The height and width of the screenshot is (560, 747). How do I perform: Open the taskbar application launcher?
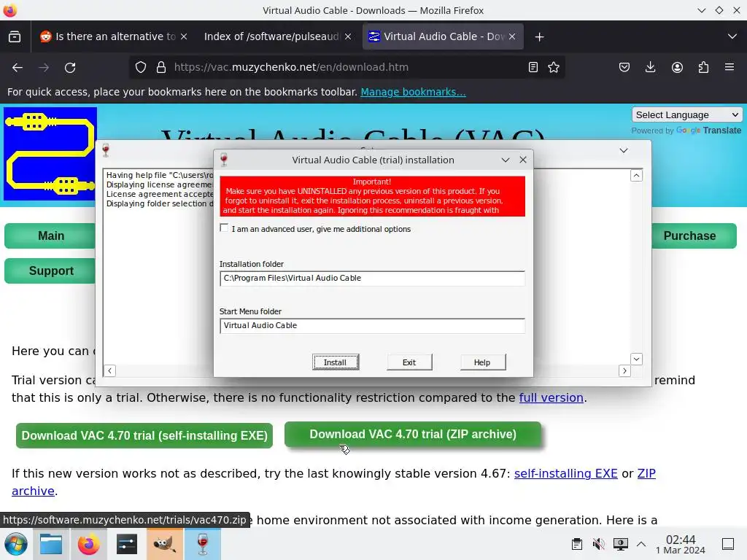tap(16, 544)
